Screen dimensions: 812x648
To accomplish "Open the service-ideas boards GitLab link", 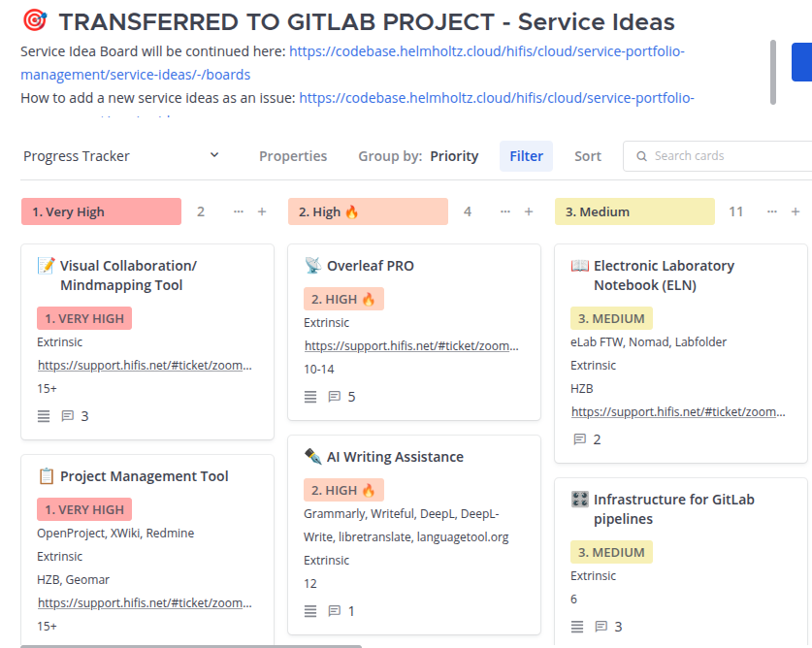I will [x=487, y=50].
